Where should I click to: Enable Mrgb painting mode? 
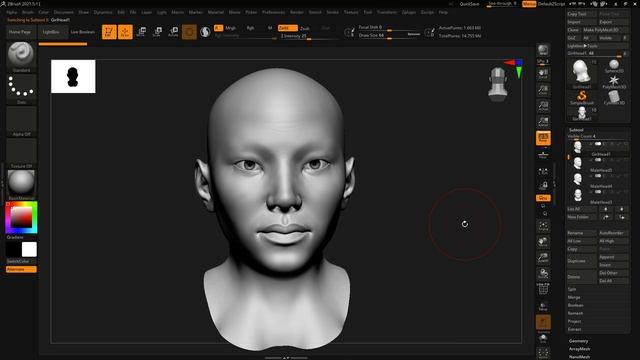tap(231, 28)
